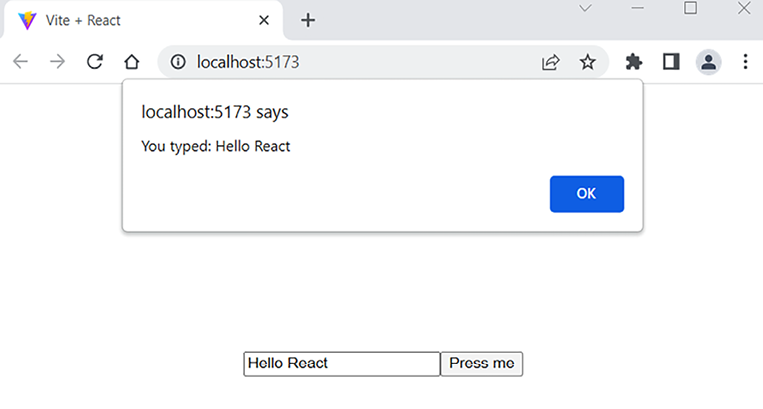Reload the current page
The image size is (763, 409).
(x=95, y=62)
